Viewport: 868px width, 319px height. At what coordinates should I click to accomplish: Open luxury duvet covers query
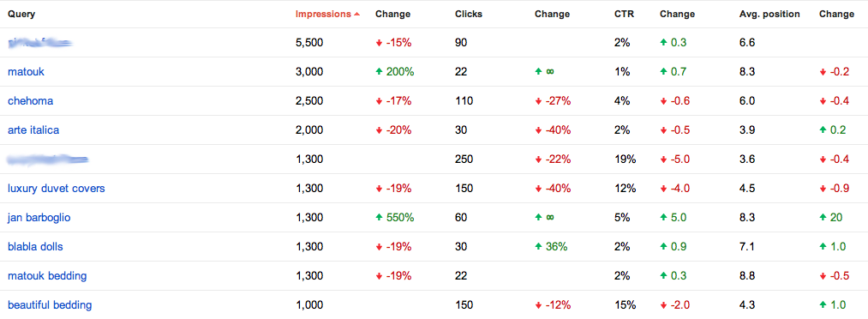[x=56, y=189]
